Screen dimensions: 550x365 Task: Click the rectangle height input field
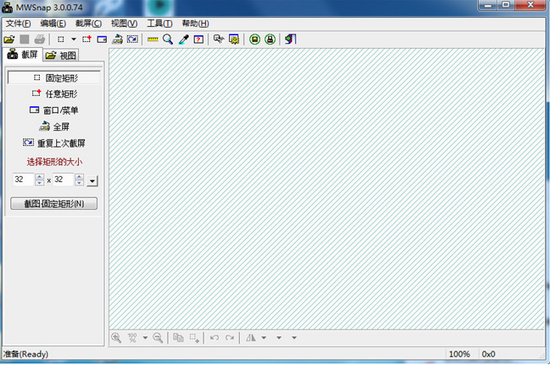(63, 180)
